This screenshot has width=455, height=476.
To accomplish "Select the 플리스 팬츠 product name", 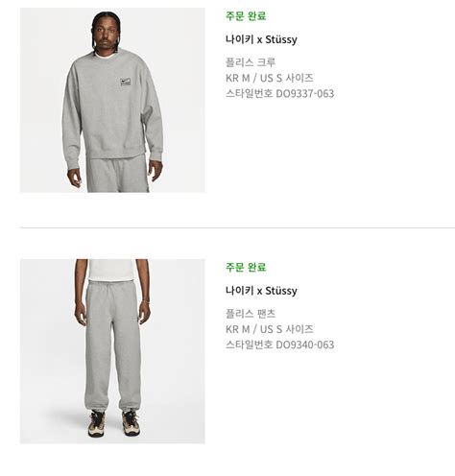I will click(251, 314).
